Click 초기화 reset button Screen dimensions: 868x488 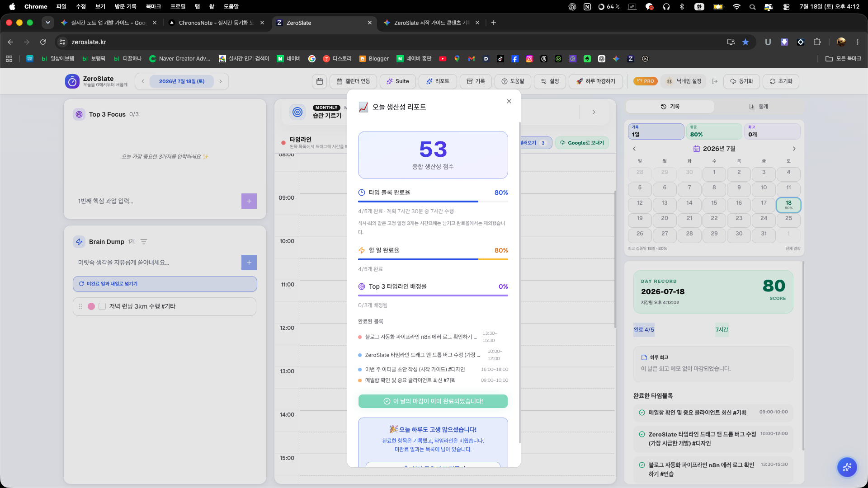click(x=781, y=81)
